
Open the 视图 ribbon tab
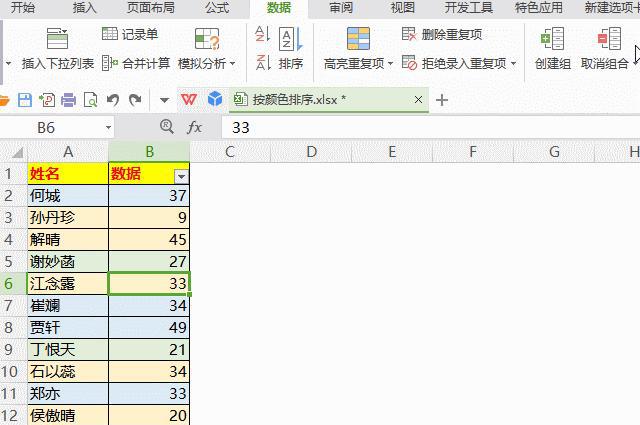pos(402,7)
